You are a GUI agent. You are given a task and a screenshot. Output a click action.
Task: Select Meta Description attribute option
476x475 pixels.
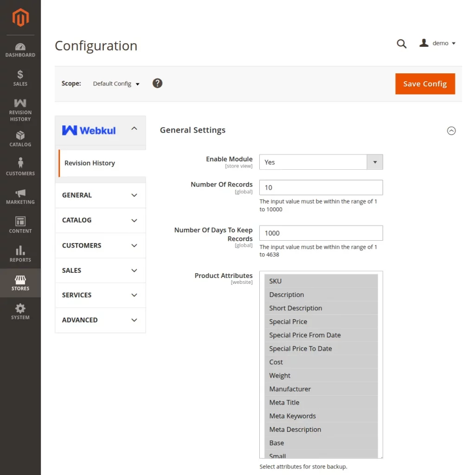(x=321, y=430)
